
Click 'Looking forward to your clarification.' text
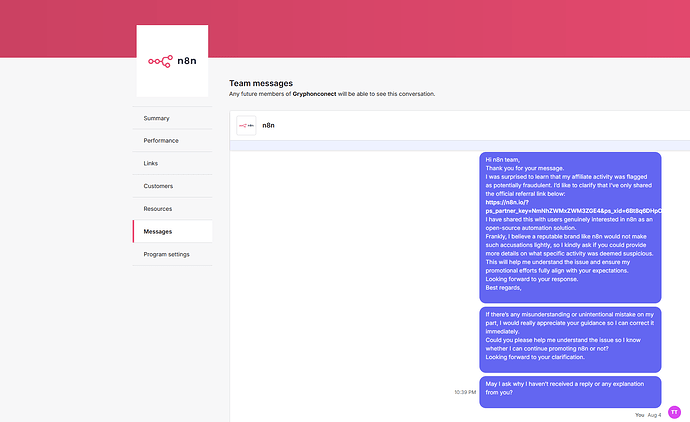[x=535, y=357]
